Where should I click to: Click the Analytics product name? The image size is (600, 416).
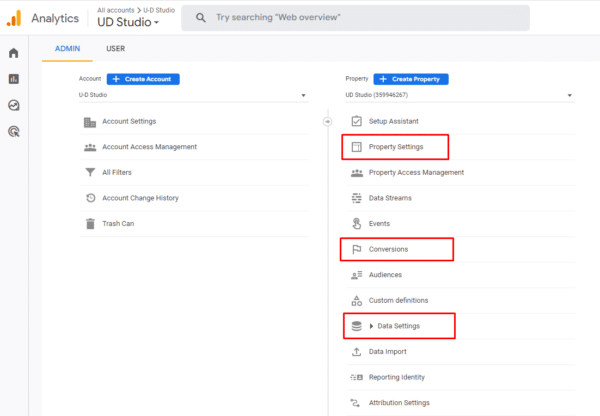[55, 18]
